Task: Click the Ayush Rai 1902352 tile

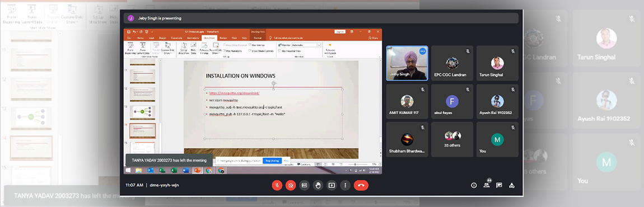Action: click(497, 101)
